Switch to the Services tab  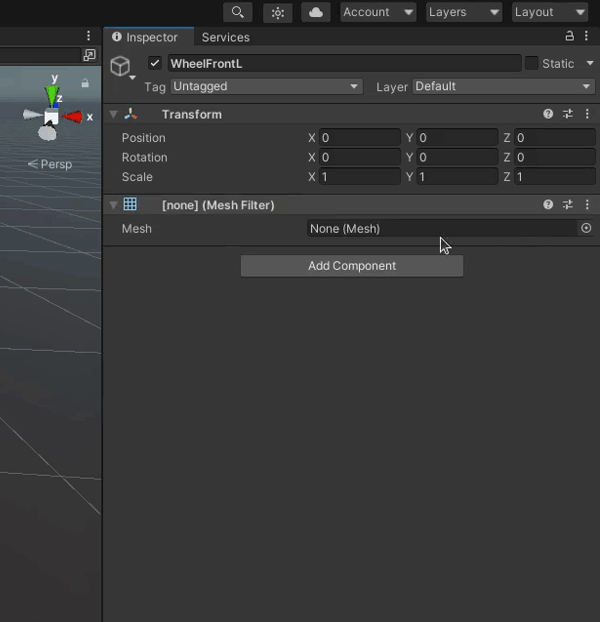coord(226,37)
